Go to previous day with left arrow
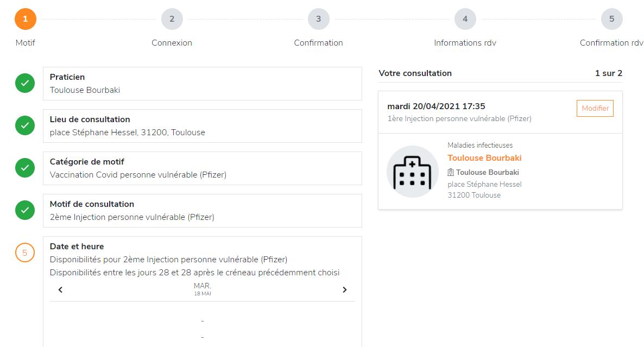 click(60, 289)
